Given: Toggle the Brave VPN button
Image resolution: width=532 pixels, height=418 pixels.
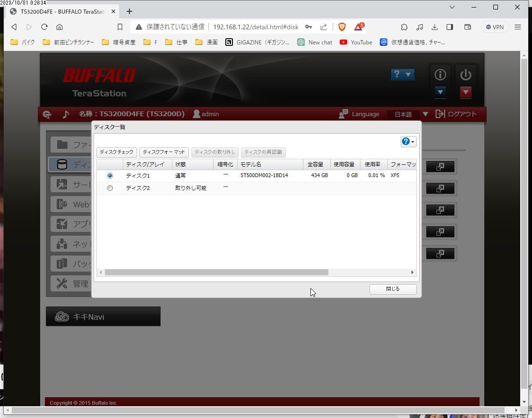Looking at the screenshot, I should click(x=495, y=27).
